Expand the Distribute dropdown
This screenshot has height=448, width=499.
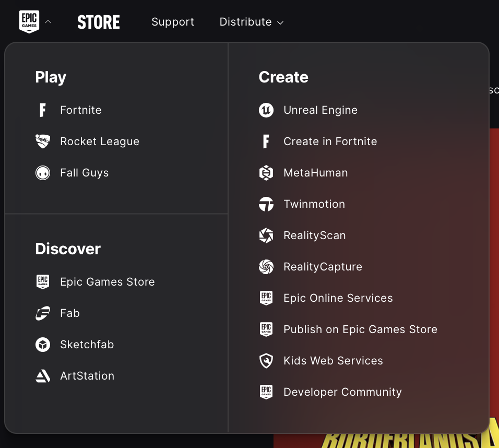pos(251,22)
